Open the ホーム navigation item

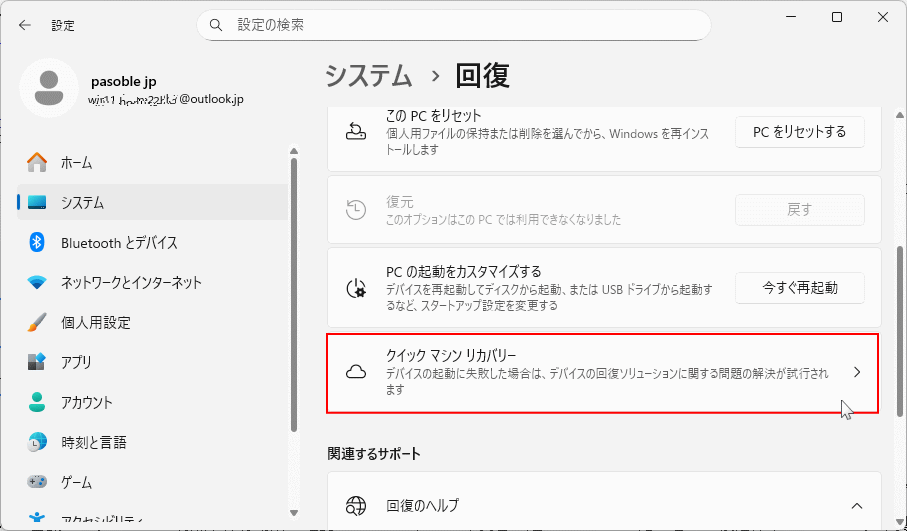point(152,163)
